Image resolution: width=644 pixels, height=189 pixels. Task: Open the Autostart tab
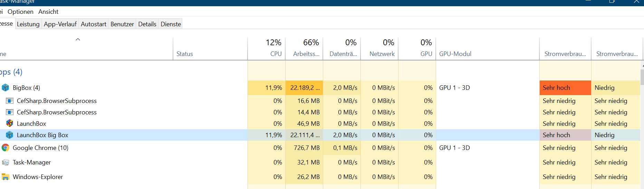[94, 24]
